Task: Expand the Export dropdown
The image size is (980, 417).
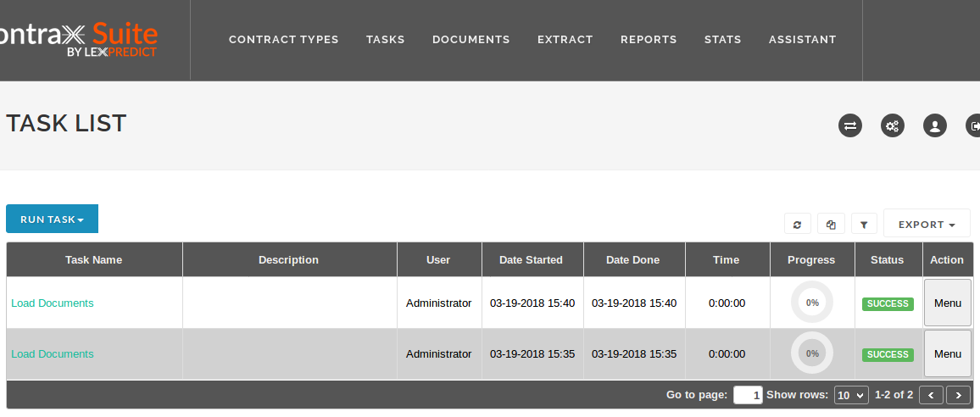Action: point(927,223)
